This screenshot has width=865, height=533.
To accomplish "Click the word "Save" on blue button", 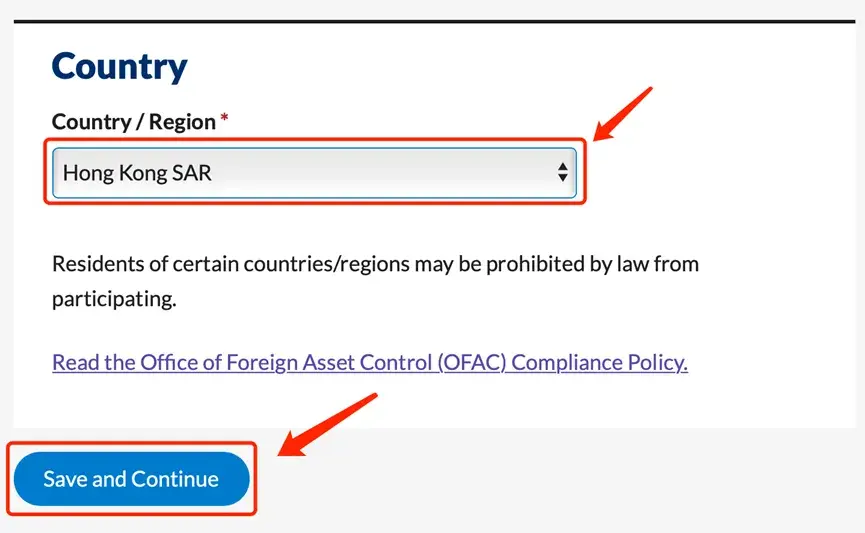I will [x=65, y=479].
